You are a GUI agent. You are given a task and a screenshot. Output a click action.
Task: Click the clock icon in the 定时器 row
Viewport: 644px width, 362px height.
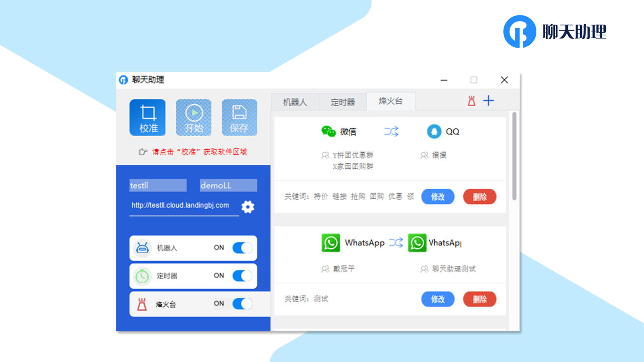142,276
